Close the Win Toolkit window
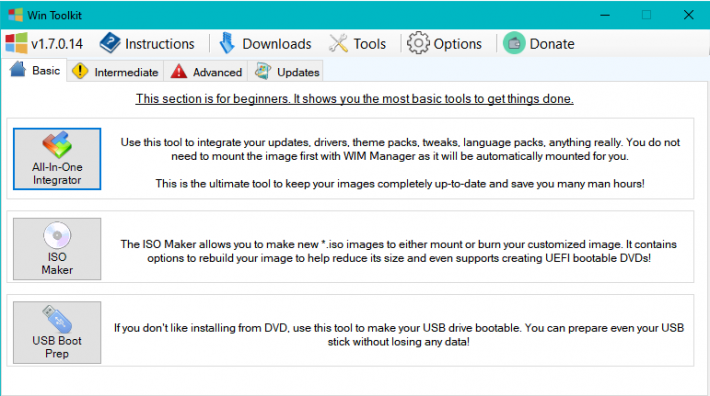Image resolution: width=710 pixels, height=396 pixels. (x=689, y=15)
